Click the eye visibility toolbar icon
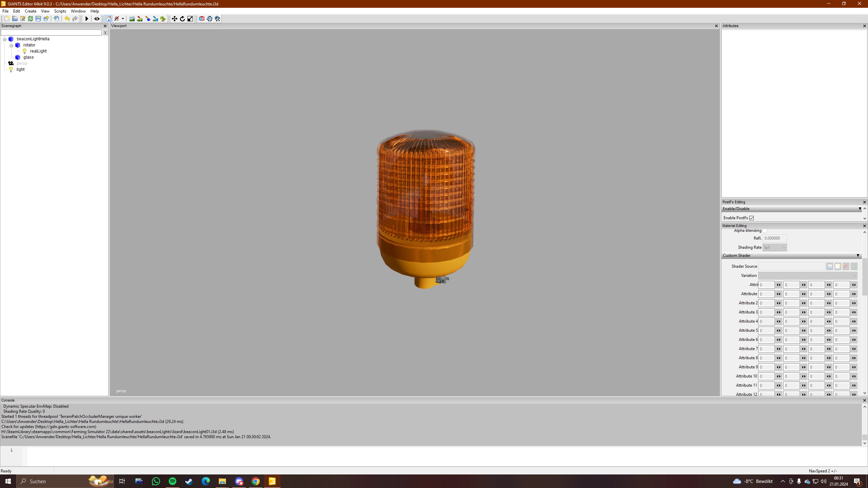 click(97, 19)
